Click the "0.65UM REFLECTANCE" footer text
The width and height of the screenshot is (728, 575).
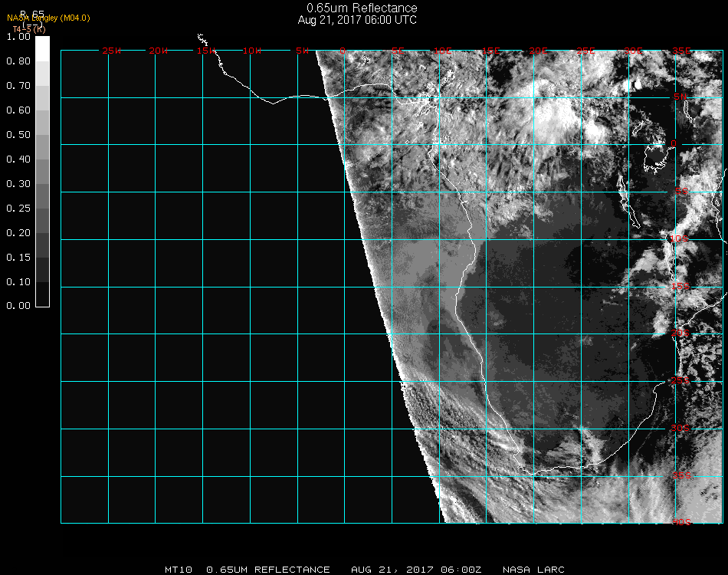tap(268, 570)
